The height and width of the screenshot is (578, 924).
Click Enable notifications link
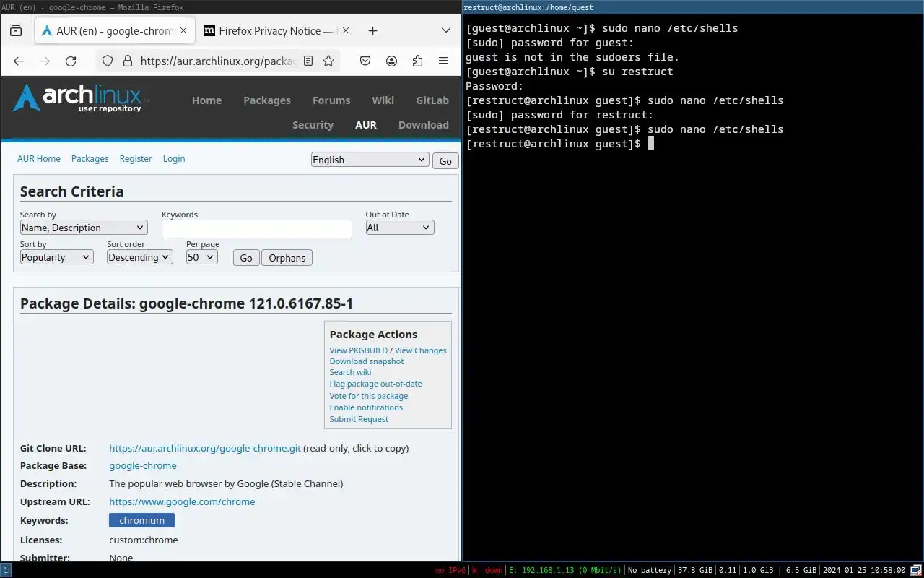coord(366,407)
